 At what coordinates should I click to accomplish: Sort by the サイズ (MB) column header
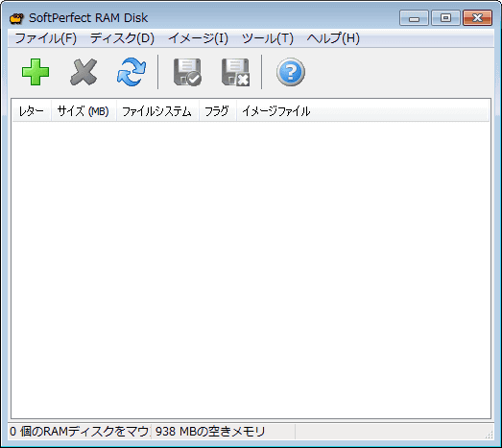(84, 111)
